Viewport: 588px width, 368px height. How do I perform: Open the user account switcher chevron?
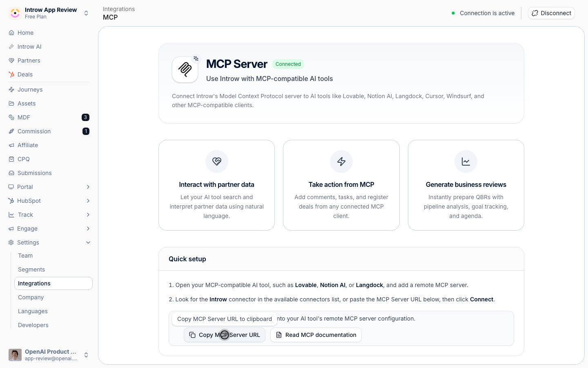pyautogui.click(x=86, y=355)
